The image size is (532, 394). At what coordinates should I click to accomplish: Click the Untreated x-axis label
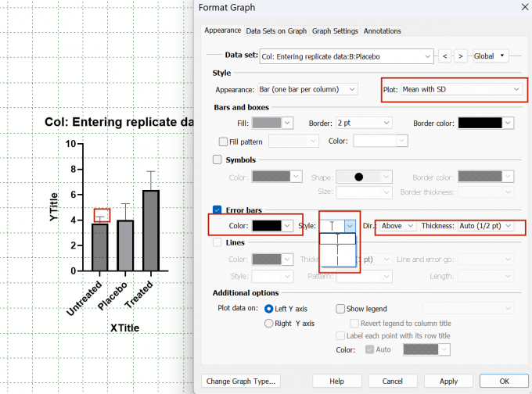84,298
